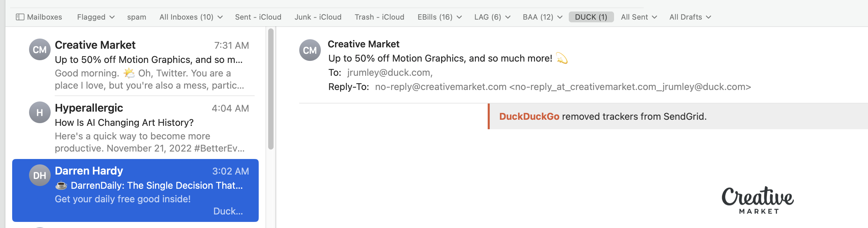
Task: Expand the All Drafts dropdown chevron
Action: click(x=709, y=17)
